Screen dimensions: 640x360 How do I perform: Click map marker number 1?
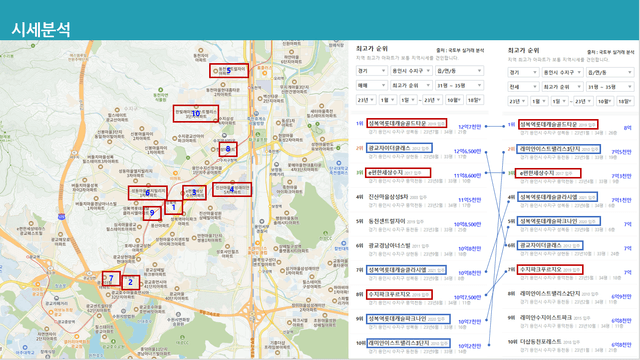click(173, 207)
